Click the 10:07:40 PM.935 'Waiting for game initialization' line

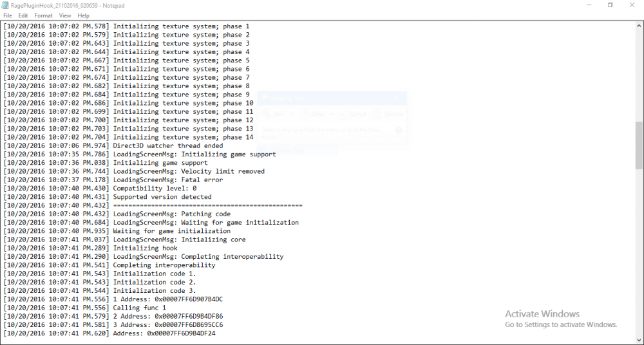(117, 231)
